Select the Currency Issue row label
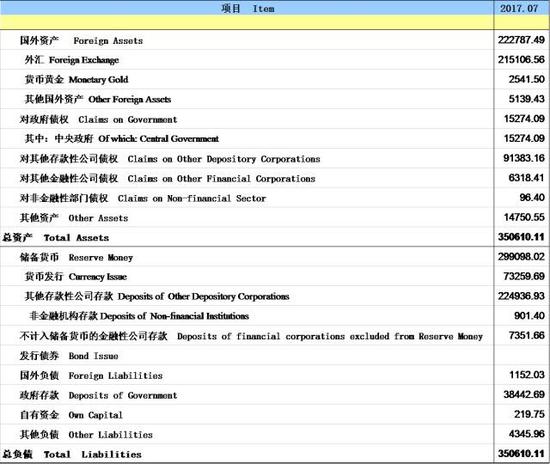Viewport: 550px width, 464px height. click(76, 277)
